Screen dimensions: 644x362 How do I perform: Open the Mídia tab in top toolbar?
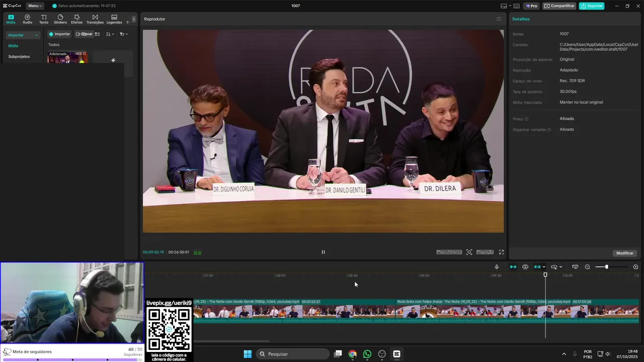tap(11, 19)
